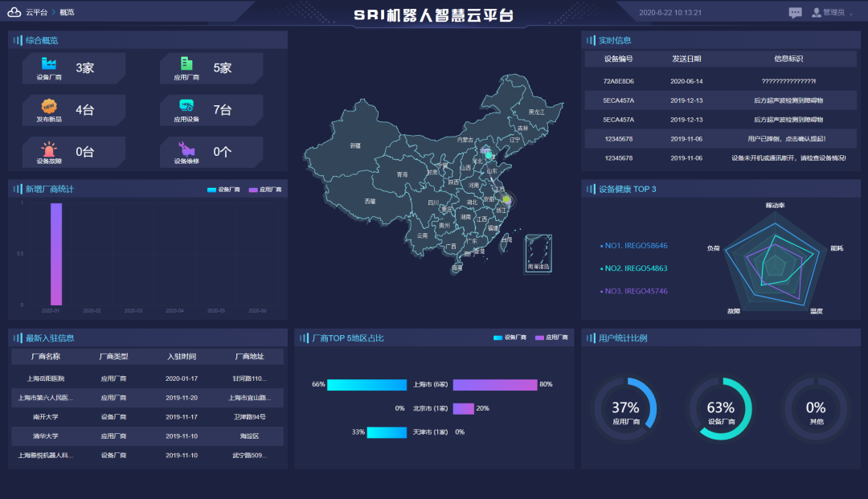Toggle 设备厂商 legend in 厂商TOP 5地区占比
Screen dimensions: 868x499
pyautogui.click(x=510, y=337)
